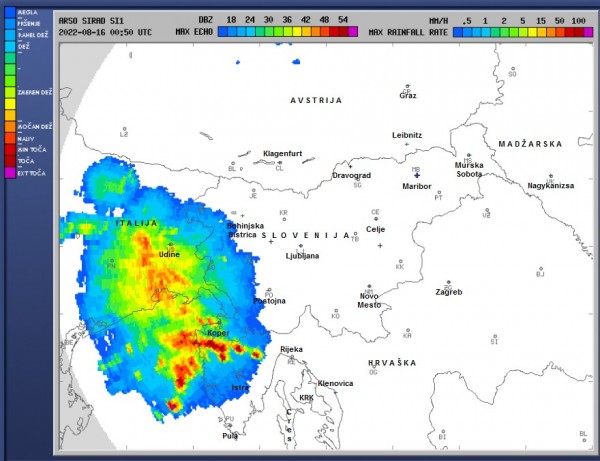This screenshot has width=600, height=461.
Task: Select the magenta swatch beside EXT TOČA
Action: [10, 173]
